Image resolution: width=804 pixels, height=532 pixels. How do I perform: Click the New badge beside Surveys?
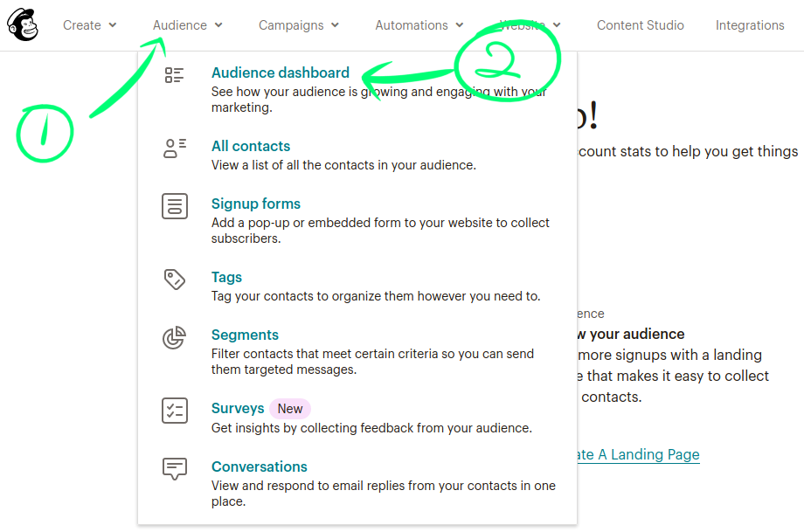pos(290,408)
